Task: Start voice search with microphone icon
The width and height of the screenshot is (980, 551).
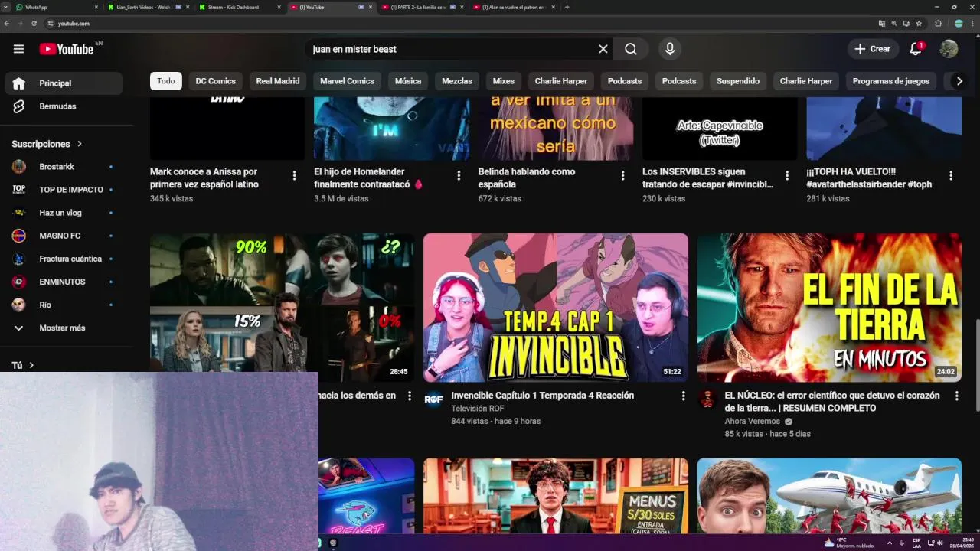Action: pos(670,49)
